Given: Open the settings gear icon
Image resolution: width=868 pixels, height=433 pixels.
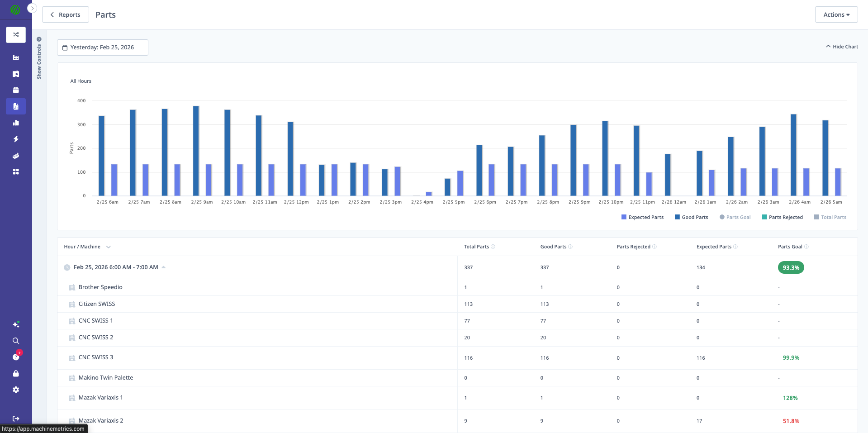Looking at the screenshot, I should point(16,390).
